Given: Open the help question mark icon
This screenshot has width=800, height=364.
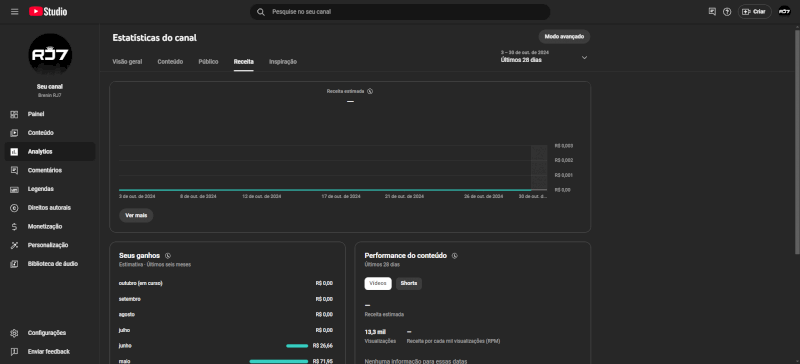Looking at the screenshot, I should pos(727,12).
